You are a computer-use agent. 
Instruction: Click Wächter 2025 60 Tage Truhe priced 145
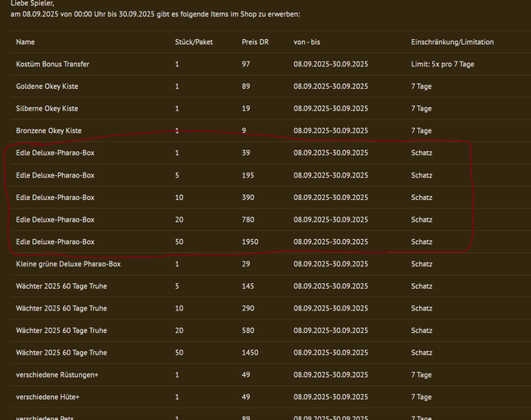[61, 286]
